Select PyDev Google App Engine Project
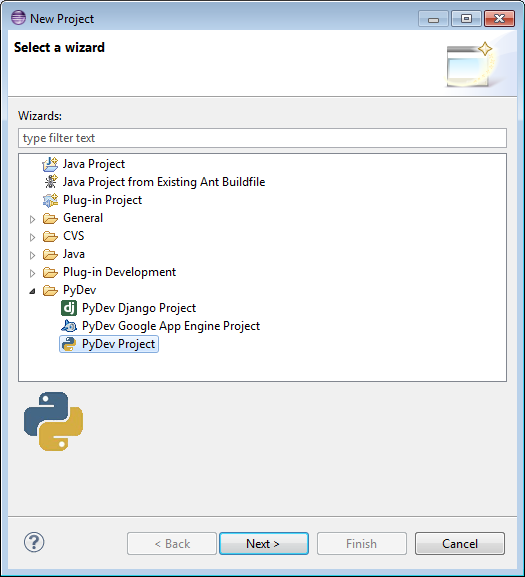 pyautogui.click(x=171, y=326)
